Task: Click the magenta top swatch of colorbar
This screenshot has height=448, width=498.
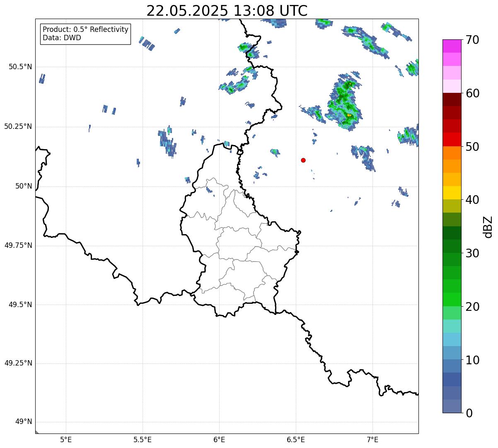Action: click(x=452, y=46)
